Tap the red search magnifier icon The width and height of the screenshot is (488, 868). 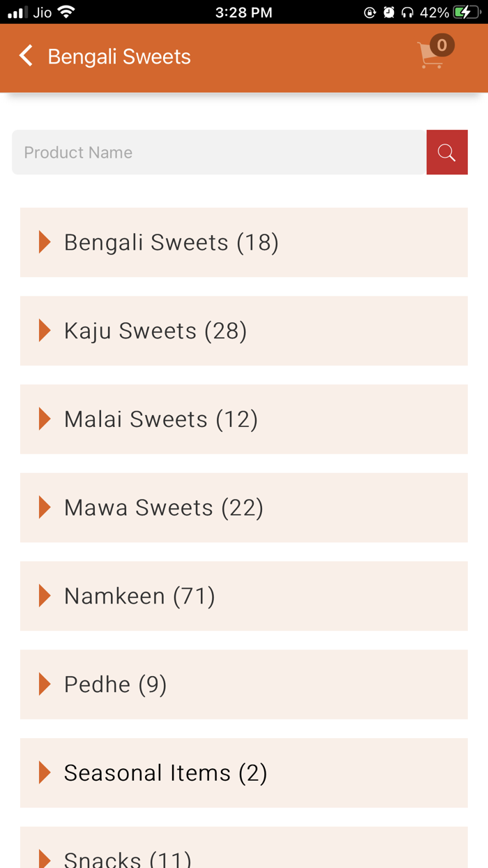447,152
